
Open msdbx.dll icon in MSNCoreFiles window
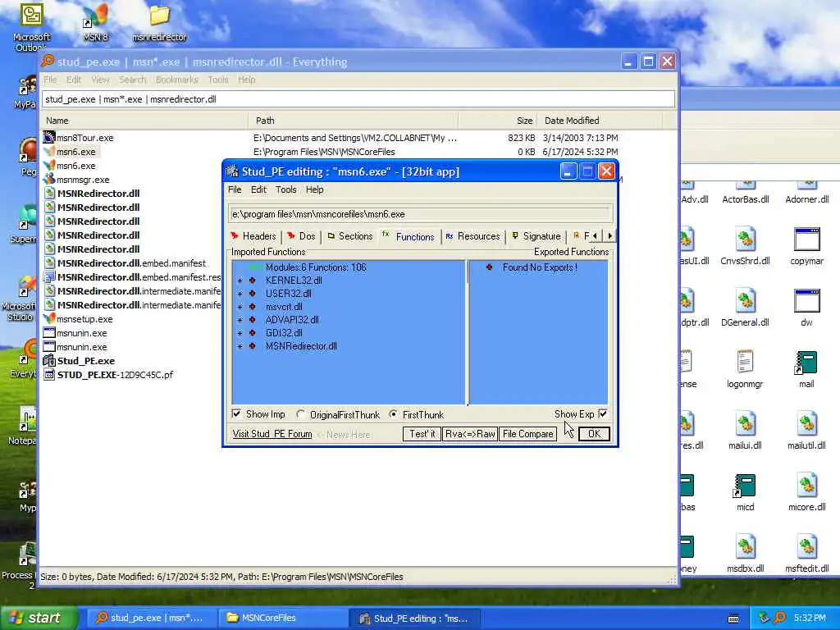coord(745,547)
